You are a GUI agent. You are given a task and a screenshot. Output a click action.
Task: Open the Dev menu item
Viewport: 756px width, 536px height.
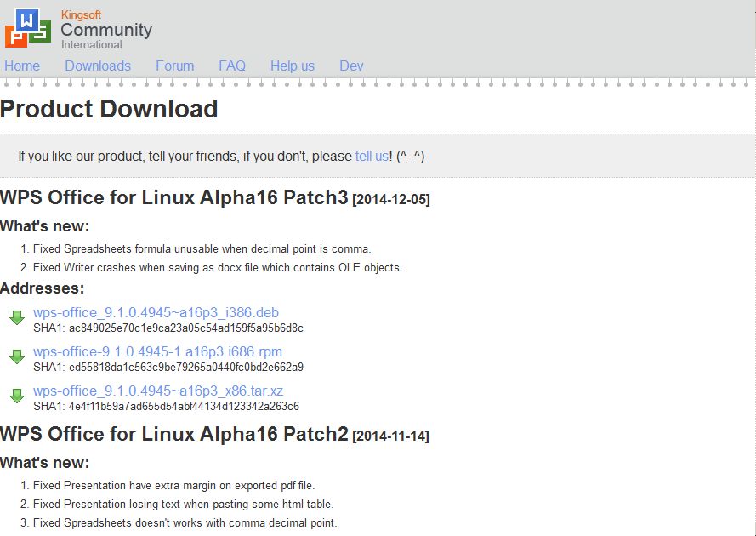click(351, 66)
